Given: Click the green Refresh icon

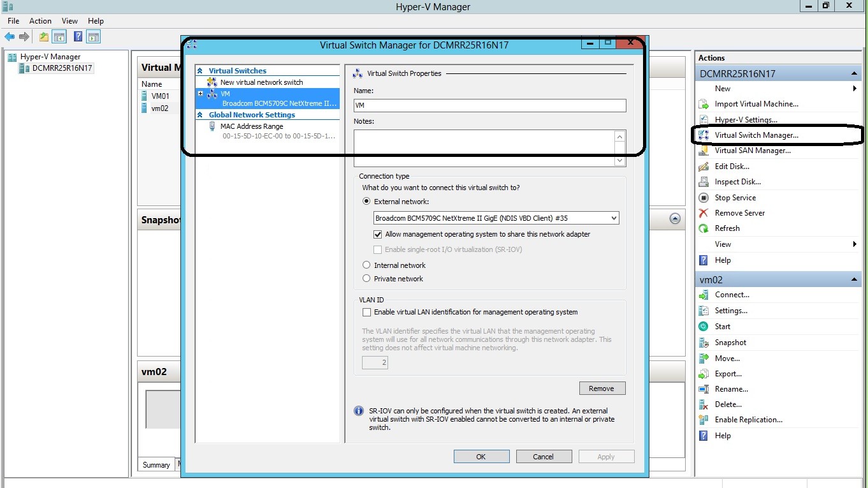Looking at the screenshot, I should coord(704,228).
